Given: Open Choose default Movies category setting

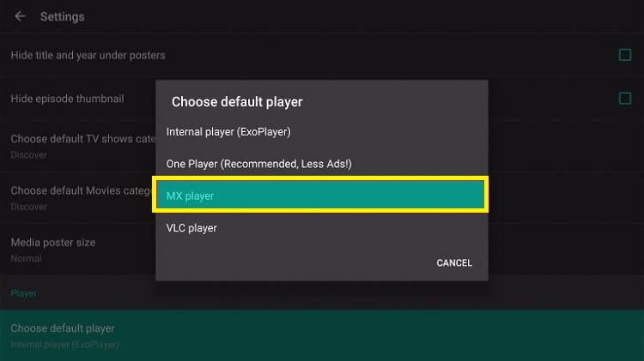Looking at the screenshot, I should click(x=78, y=198).
